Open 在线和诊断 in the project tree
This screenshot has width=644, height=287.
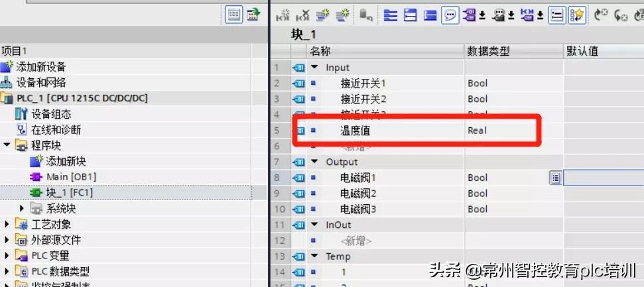tap(56, 130)
